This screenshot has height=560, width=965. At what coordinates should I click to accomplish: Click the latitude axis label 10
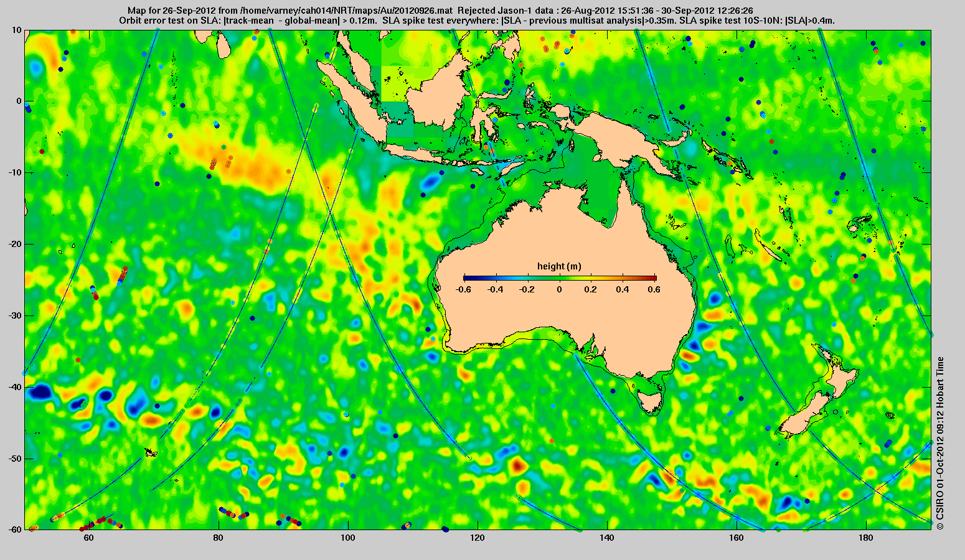16,30
